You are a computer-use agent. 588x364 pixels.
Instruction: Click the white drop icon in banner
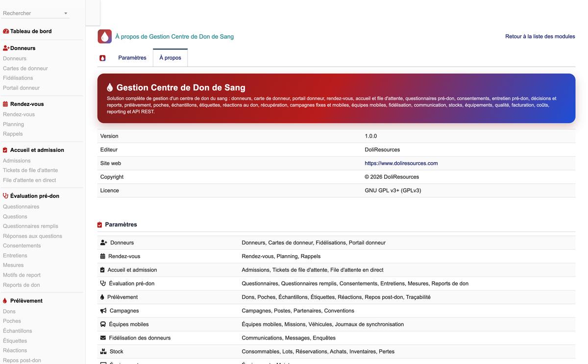[110, 88]
